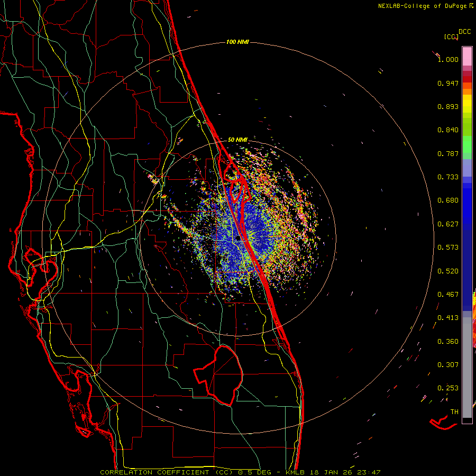Image resolution: width=476 pixels, height=476 pixels.
Task: Click the KMLB radar site black dot
Action: point(238,239)
